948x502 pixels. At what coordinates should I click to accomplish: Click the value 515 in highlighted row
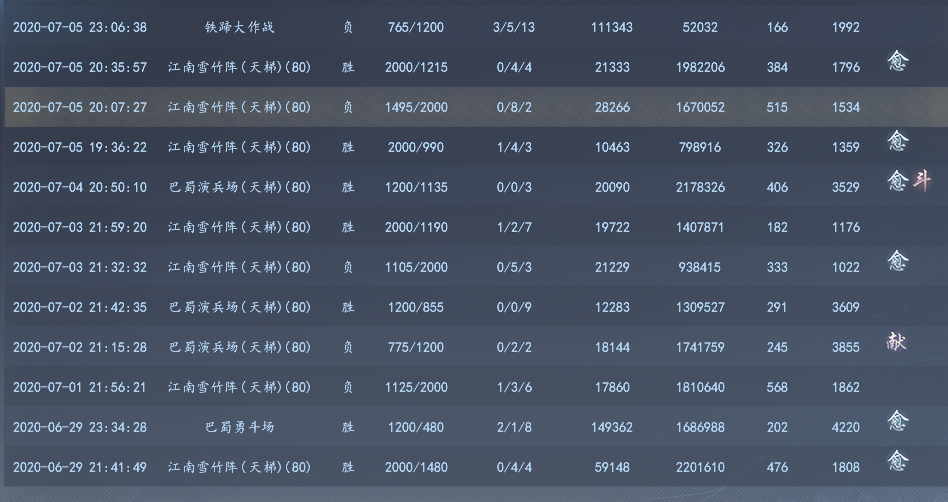[777, 107]
